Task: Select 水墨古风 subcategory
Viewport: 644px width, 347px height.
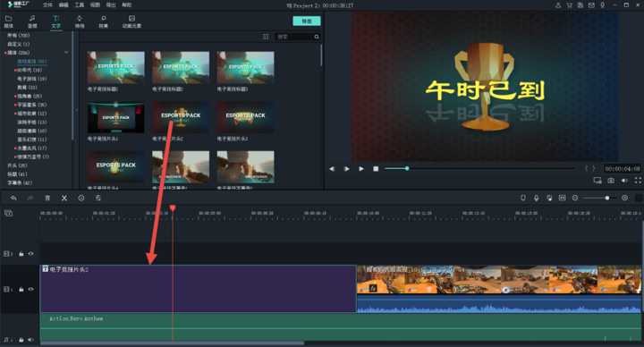Action: pyautogui.click(x=31, y=148)
